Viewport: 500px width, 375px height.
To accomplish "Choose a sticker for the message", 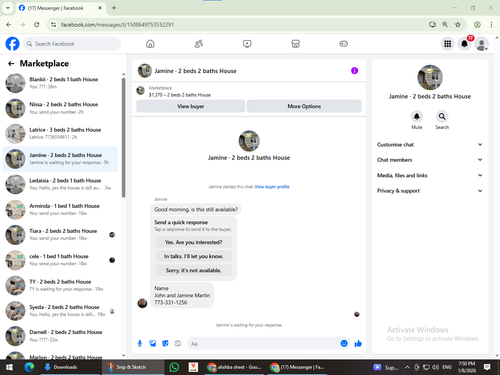I will pos(165,343).
